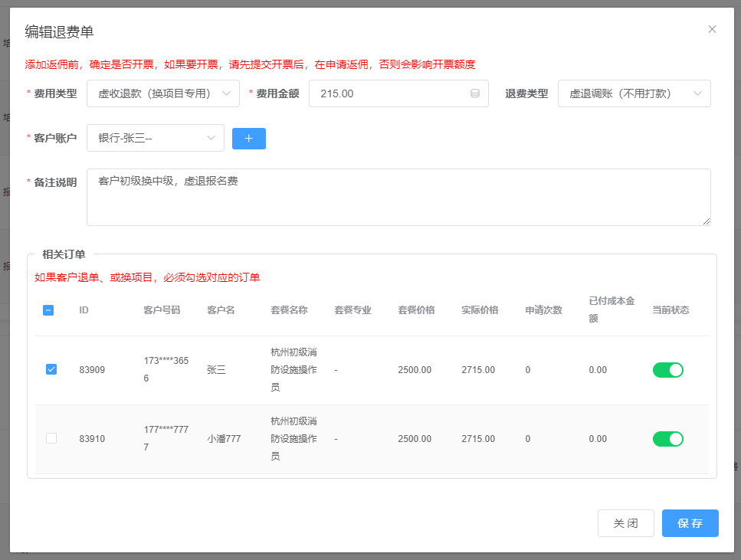The width and height of the screenshot is (741, 560).
Task: Uncheck the checkbox for order 83909
Action: 51,369
